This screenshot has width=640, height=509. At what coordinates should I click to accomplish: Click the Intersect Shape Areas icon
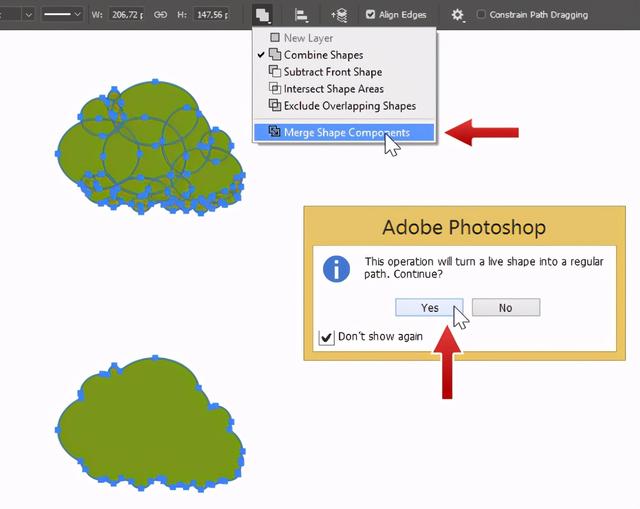pos(275,88)
